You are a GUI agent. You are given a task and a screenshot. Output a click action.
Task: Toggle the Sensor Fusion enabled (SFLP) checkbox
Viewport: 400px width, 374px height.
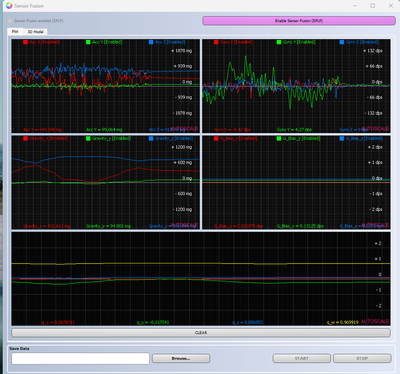click(10, 21)
